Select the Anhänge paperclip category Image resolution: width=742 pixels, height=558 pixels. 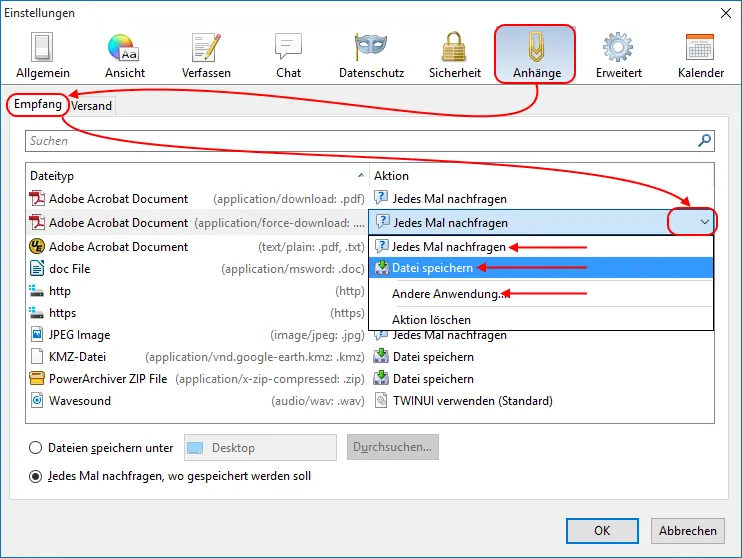click(x=536, y=54)
